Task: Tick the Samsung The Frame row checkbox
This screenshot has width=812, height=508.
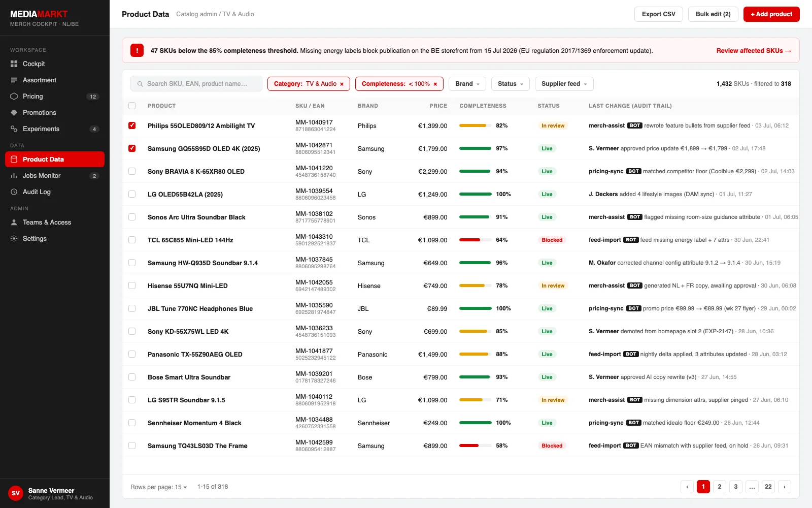Action: tap(132, 446)
